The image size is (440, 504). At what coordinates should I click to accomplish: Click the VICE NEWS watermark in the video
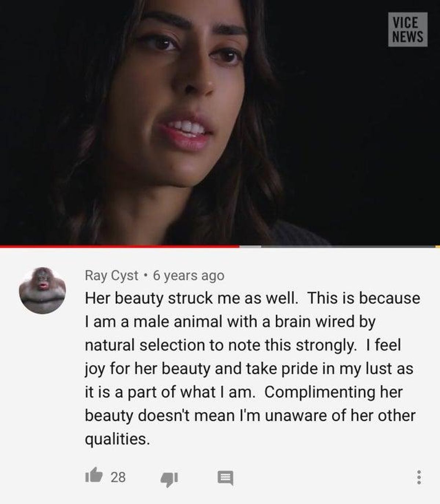coord(408,29)
